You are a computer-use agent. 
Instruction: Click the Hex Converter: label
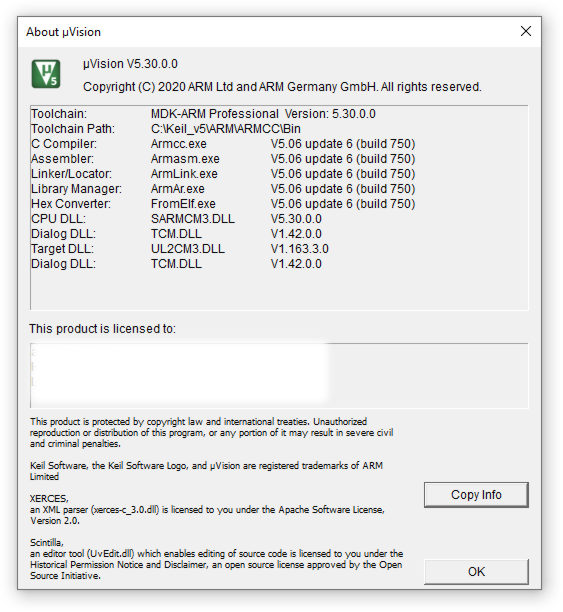pyautogui.click(x=71, y=204)
